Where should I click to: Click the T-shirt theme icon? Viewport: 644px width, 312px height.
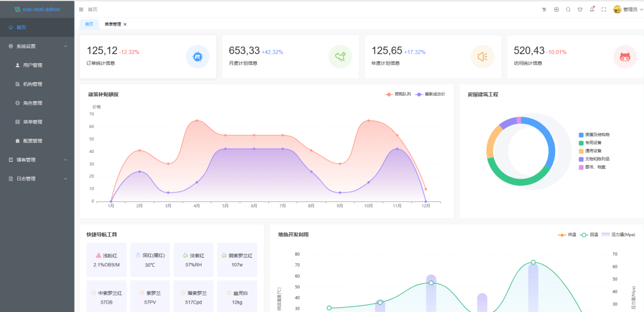(x=580, y=10)
